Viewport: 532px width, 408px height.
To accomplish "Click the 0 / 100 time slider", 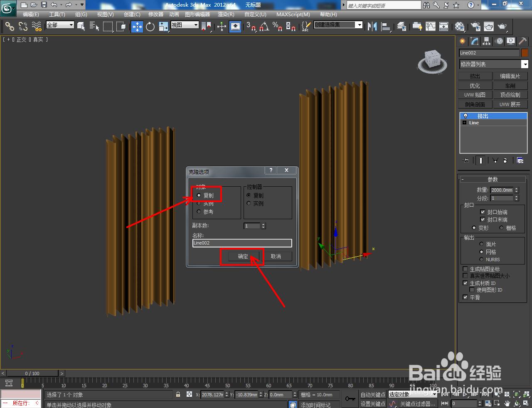I will 32,373.
